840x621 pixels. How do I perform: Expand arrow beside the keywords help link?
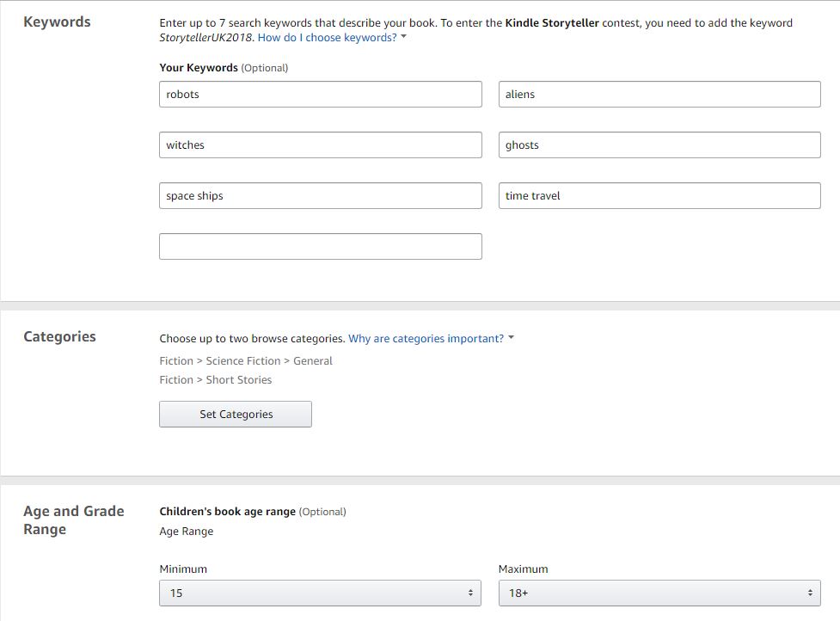click(x=404, y=38)
